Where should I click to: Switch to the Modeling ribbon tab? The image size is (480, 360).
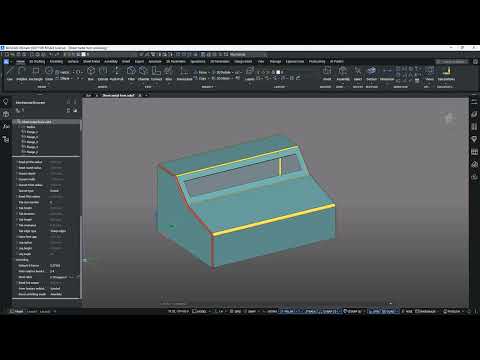(56, 62)
